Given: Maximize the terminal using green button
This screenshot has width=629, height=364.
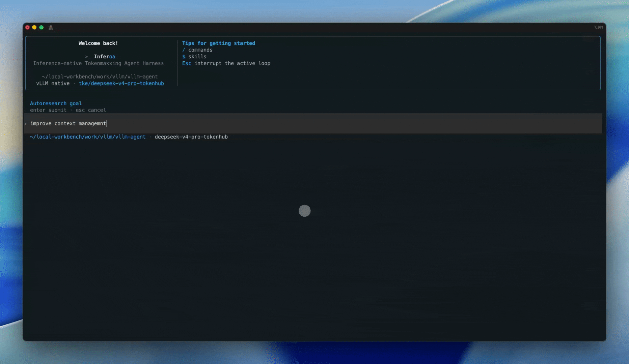Looking at the screenshot, I should tap(41, 28).
